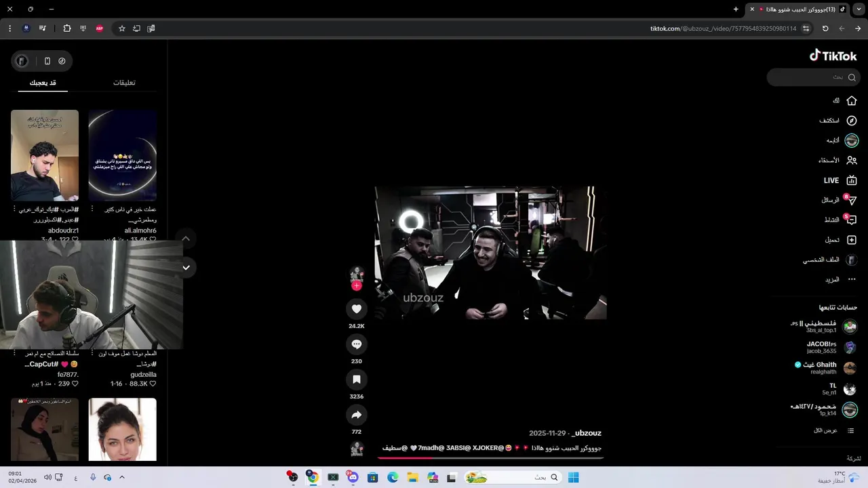
Task: Bookmark the video showing 3236
Action: [357, 380]
